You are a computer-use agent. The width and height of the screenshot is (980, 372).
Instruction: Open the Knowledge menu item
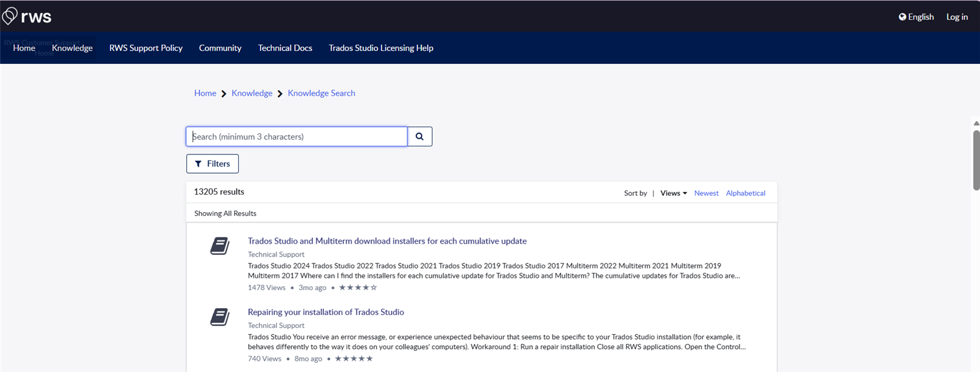[x=72, y=48]
